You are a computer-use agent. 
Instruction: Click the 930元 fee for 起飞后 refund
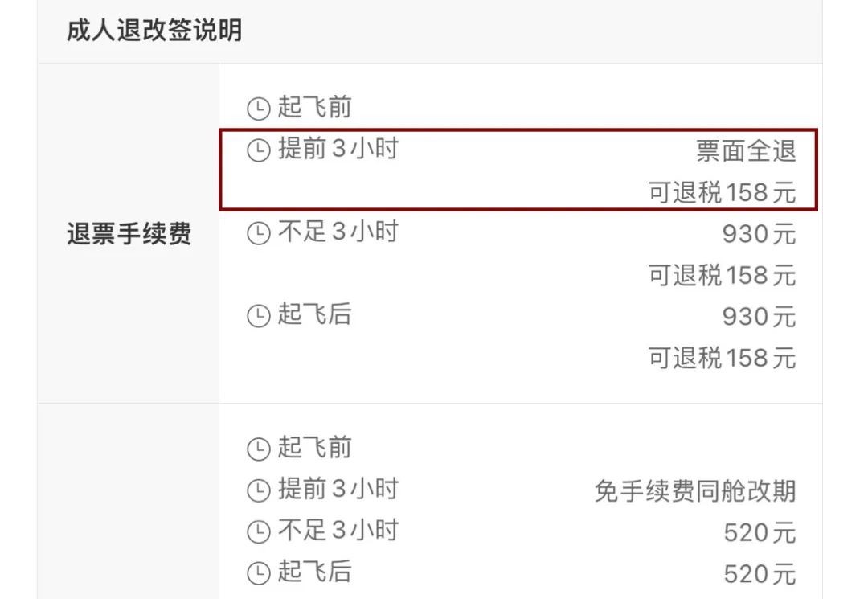(x=759, y=317)
